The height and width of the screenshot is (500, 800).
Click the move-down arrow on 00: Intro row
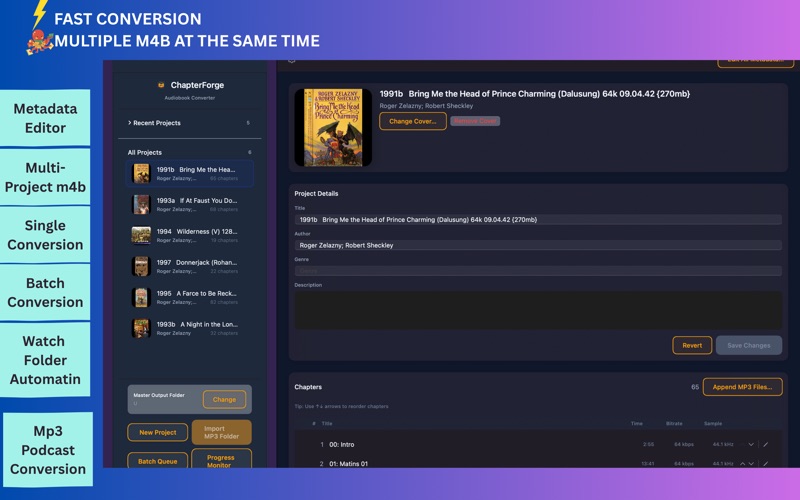point(751,444)
